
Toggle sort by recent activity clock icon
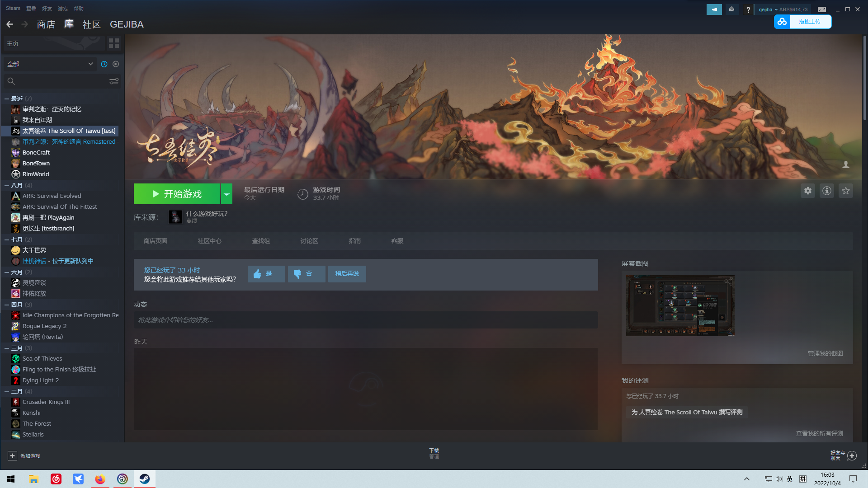104,64
